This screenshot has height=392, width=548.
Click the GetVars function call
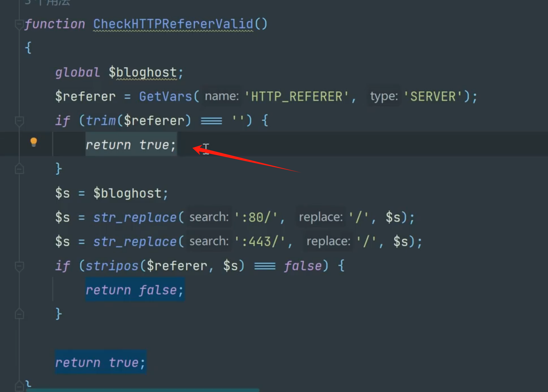pyautogui.click(x=165, y=97)
